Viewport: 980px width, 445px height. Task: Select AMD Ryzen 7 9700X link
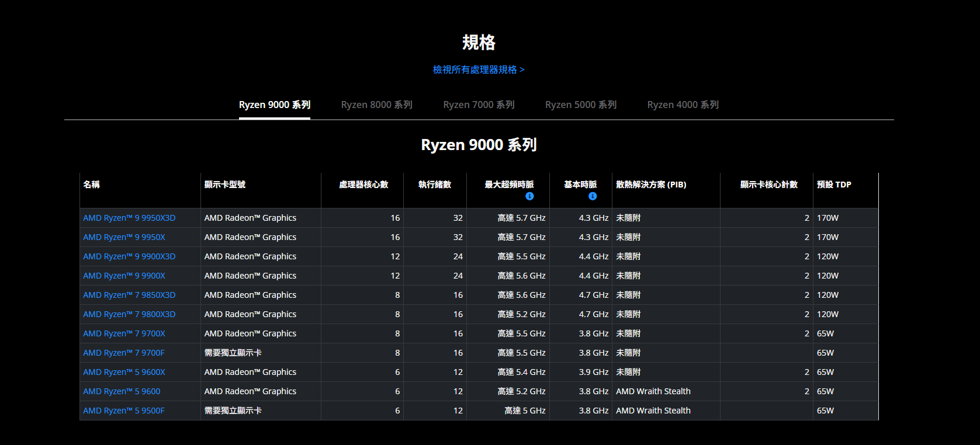point(124,333)
